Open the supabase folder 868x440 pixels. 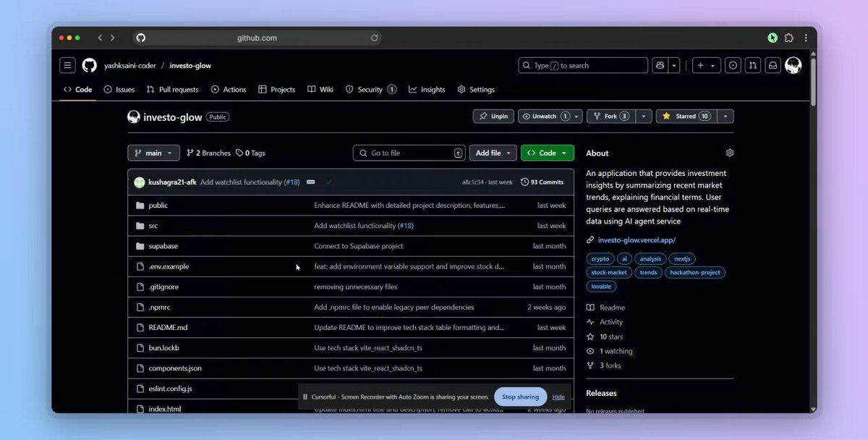point(163,246)
